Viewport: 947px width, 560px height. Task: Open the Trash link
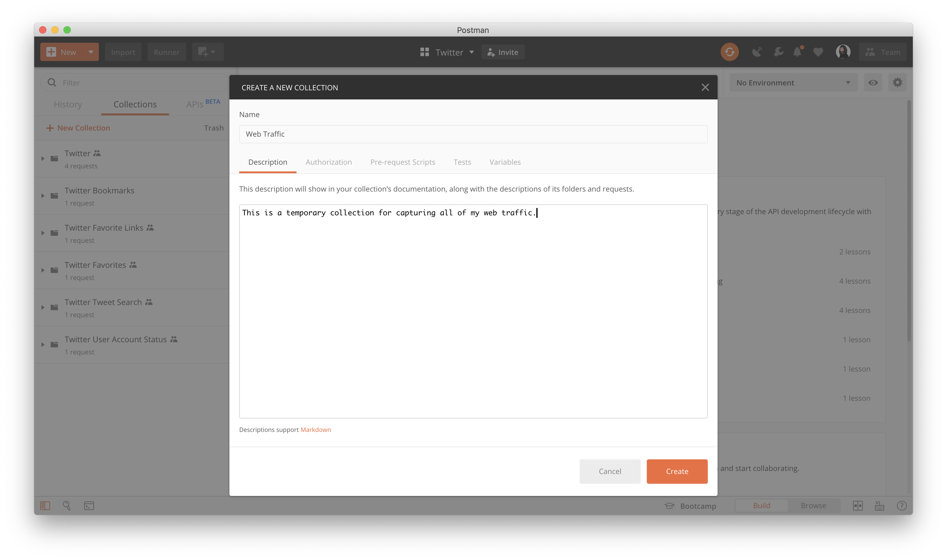pyautogui.click(x=214, y=128)
